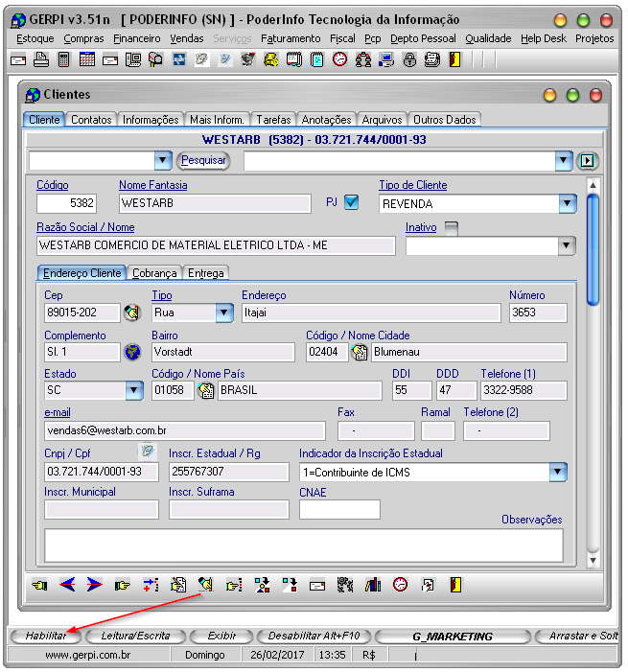The image size is (628, 672).
Task: Open the Help Desk menu
Action: [544, 38]
